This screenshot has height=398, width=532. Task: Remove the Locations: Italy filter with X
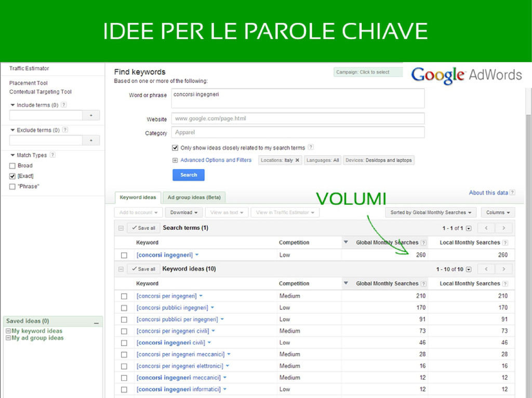pyautogui.click(x=297, y=160)
